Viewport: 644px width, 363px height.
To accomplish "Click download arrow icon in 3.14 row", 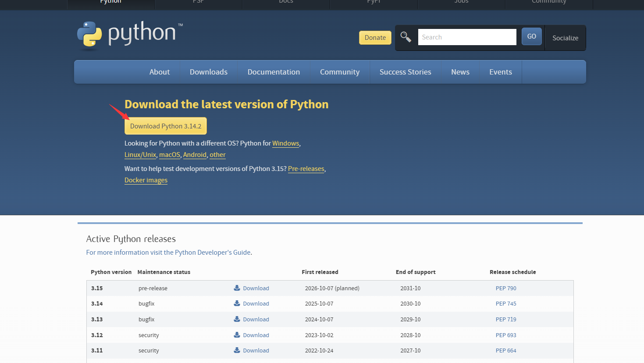I will point(237,303).
